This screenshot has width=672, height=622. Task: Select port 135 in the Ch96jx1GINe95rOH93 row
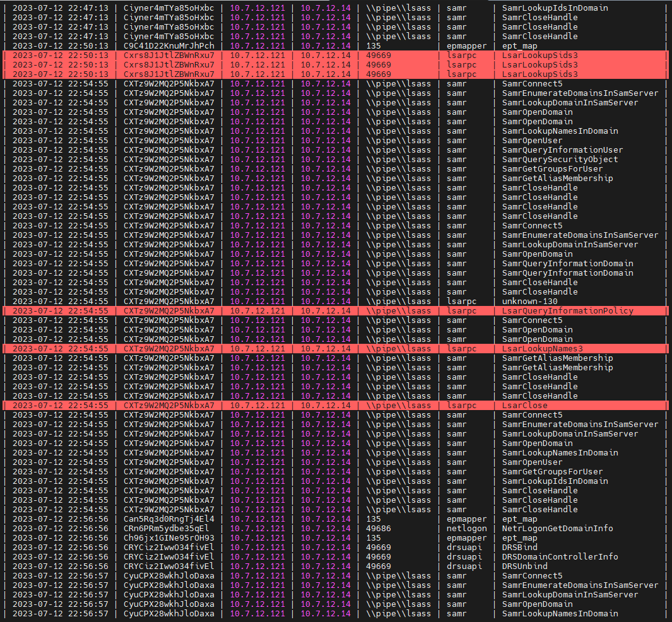(x=374, y=537)
